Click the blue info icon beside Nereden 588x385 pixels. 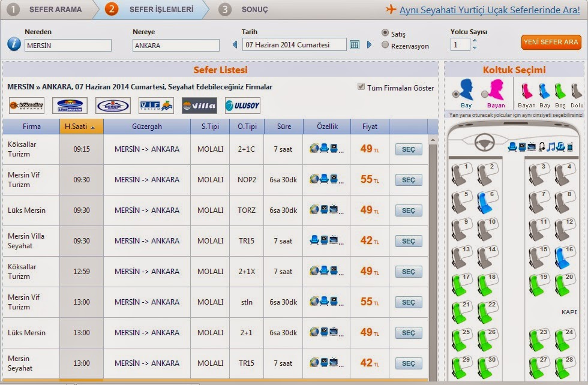14,44
